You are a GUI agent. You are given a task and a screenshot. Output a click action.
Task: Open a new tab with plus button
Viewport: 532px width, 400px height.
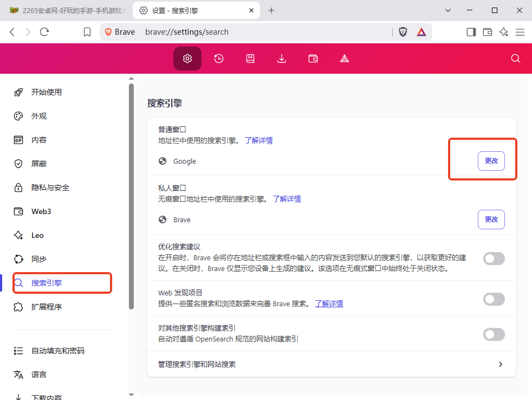[271, 10]
